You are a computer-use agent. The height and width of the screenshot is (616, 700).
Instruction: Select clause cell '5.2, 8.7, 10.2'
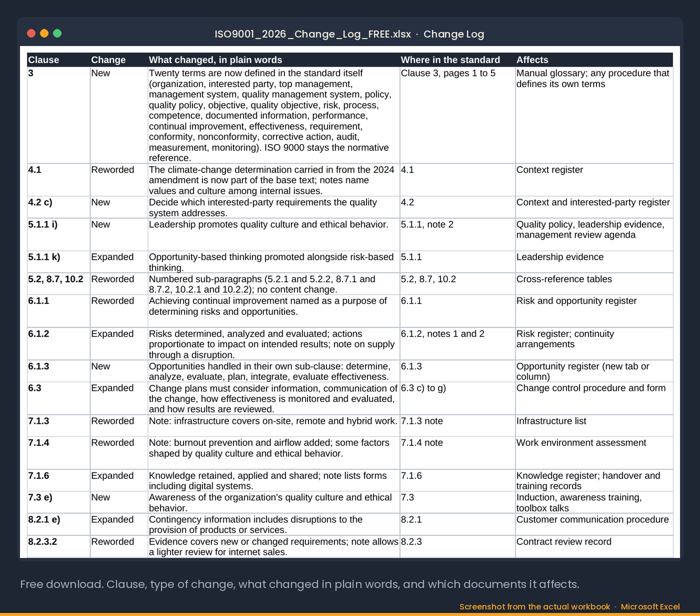tap(58, 284)
